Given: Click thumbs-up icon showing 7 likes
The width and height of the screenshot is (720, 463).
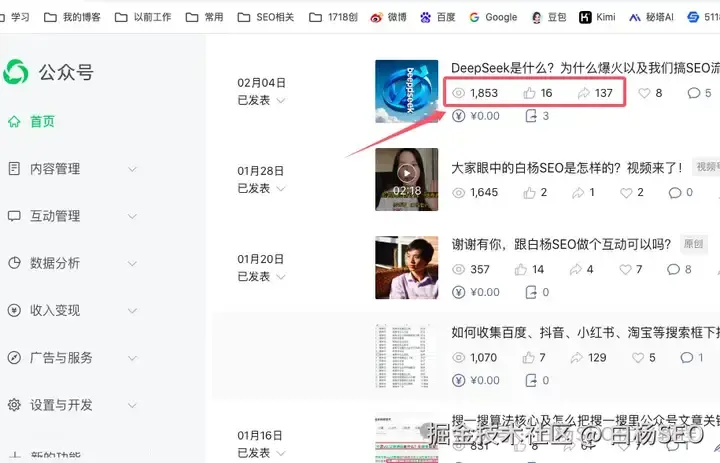Looking at the screenshot, I should click(x=529, y=357).
